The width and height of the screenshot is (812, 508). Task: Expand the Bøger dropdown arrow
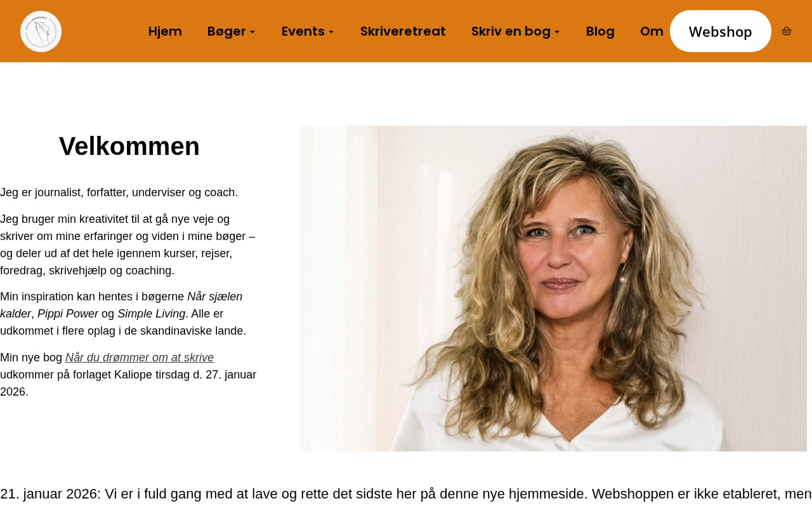coord(252,32)
